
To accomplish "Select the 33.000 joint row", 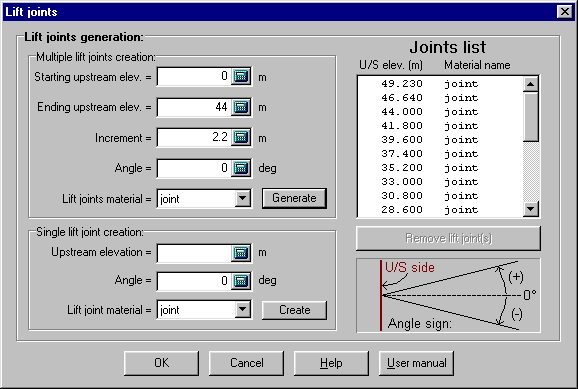I will [x=440, y=182].
